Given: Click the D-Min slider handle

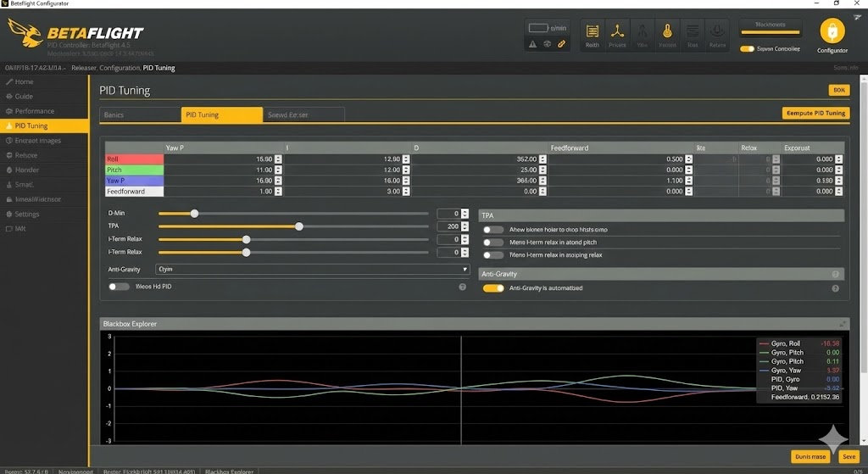Looking at the screenshot, I should (x=194, y=213).
